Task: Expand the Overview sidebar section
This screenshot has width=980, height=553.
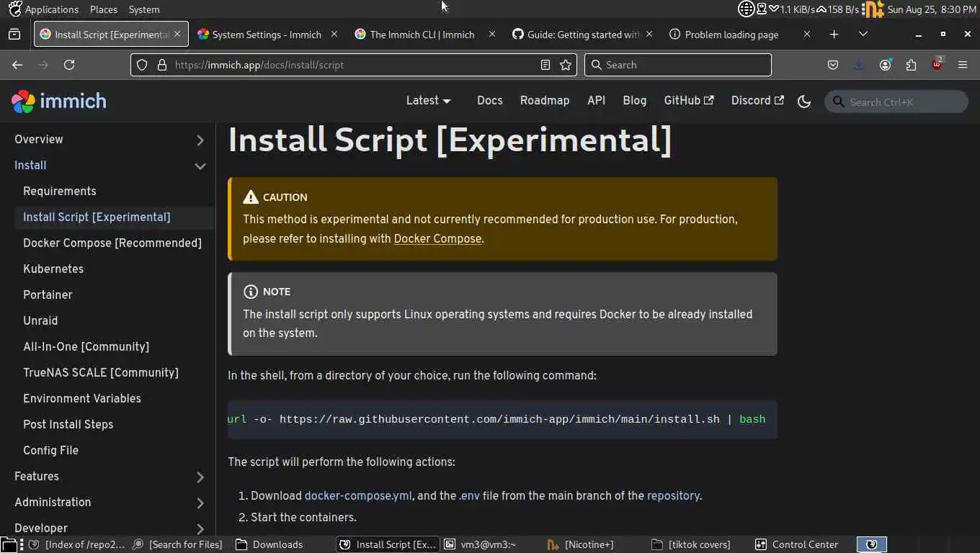Action: [x=200, y=140]
